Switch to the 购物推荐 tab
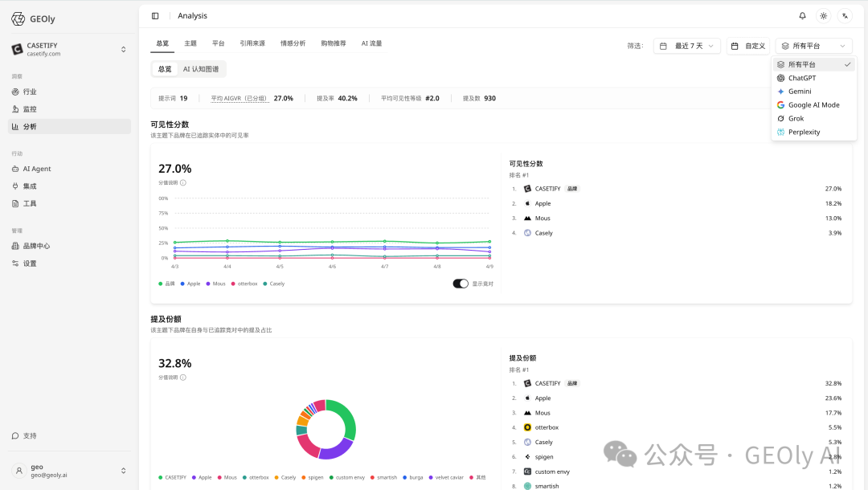Screen dimensions: 868x490 (334, 43)
